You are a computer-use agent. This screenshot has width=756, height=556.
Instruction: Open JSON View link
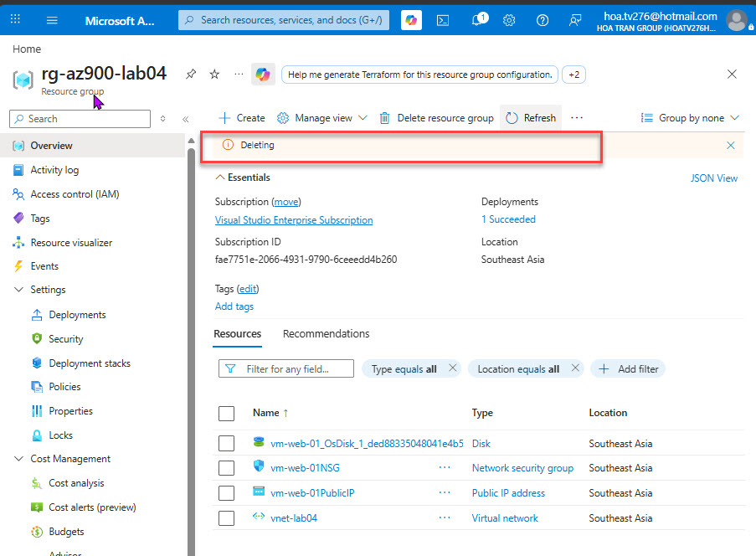pos(713,178)
